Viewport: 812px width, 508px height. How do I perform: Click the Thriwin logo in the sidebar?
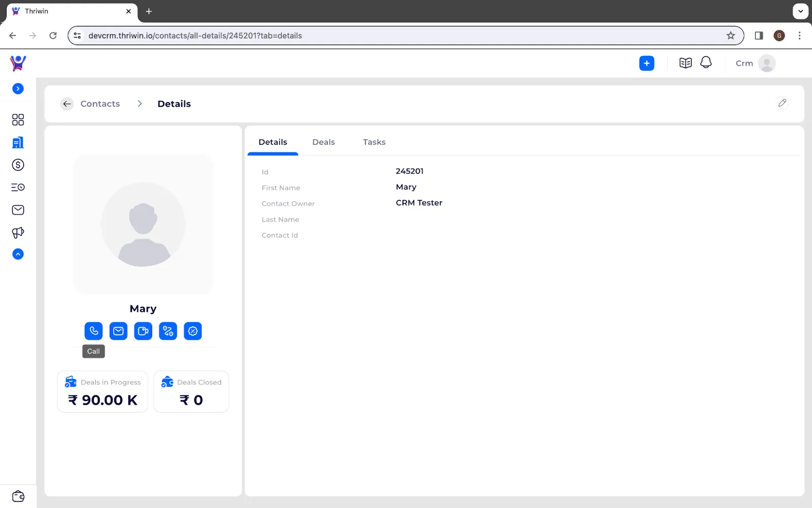pos(18,63)
